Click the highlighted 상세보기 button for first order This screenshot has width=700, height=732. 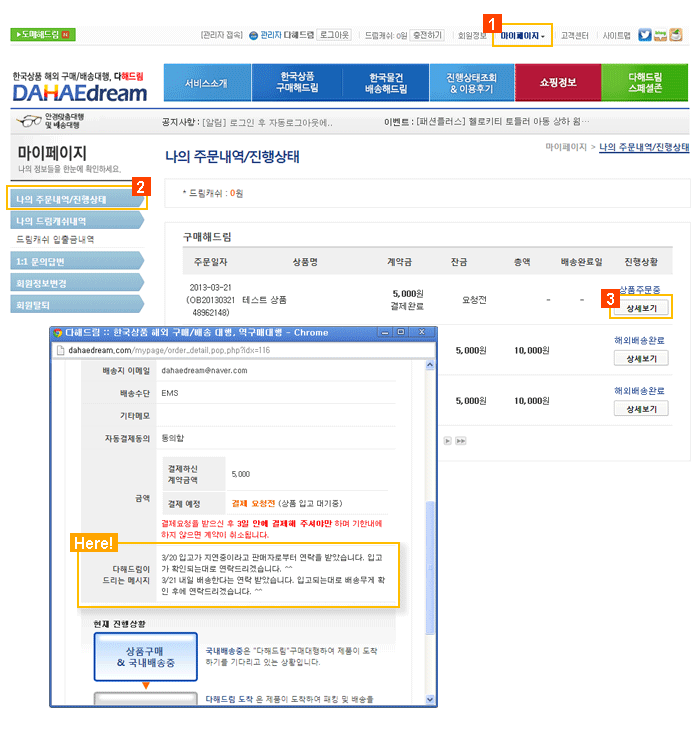(x=641, y=308)
